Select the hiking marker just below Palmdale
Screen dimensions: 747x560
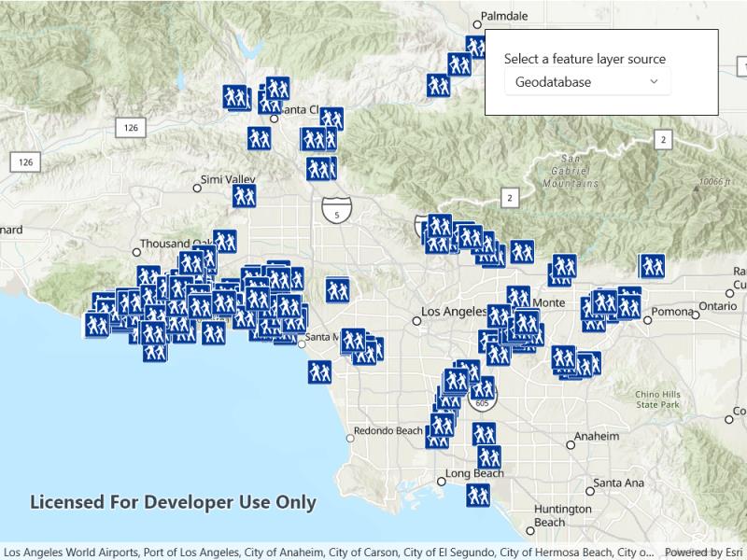click(x=475, y=48)
